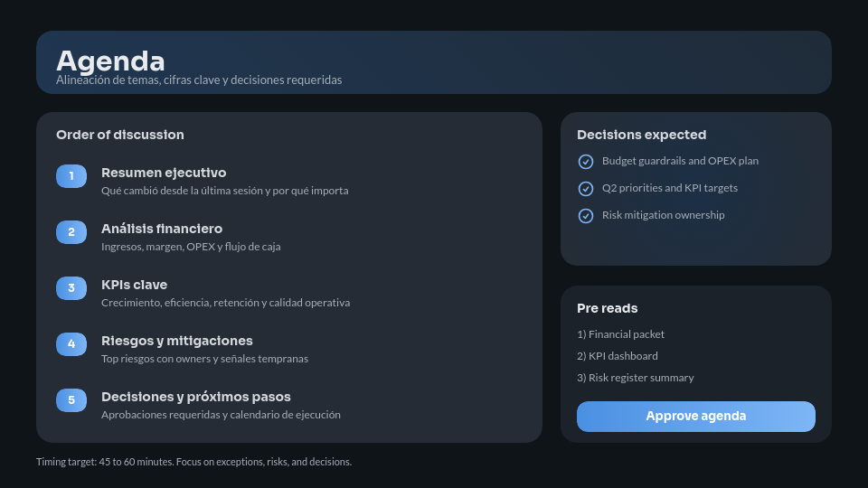Viewport: 868px width, 488px height.
Task: Select the number 4 badge
Action: (71, 344)
